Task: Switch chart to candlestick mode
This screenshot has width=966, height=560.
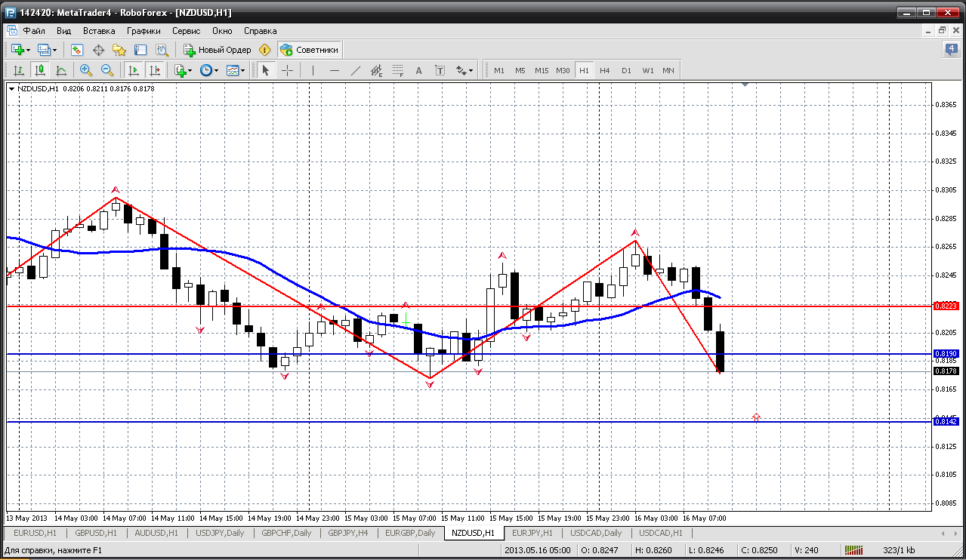Action: tap(40, 70)
